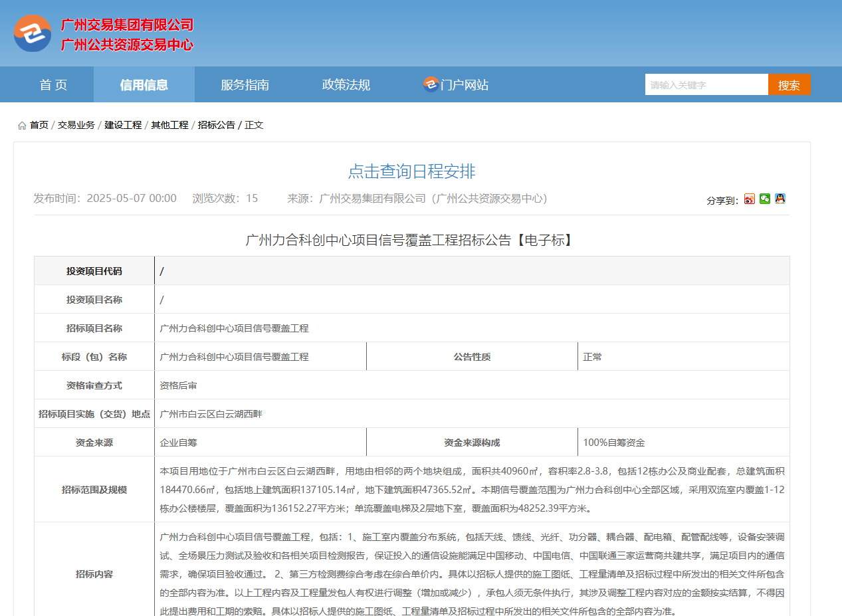Open 其他工程 from the breadcrumbs
The image size is (842, 616).
(x=169, y=124)
